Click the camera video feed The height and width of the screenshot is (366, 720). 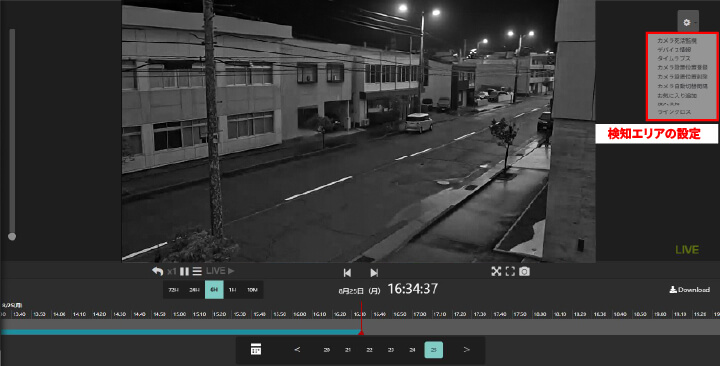click(358, 131)
